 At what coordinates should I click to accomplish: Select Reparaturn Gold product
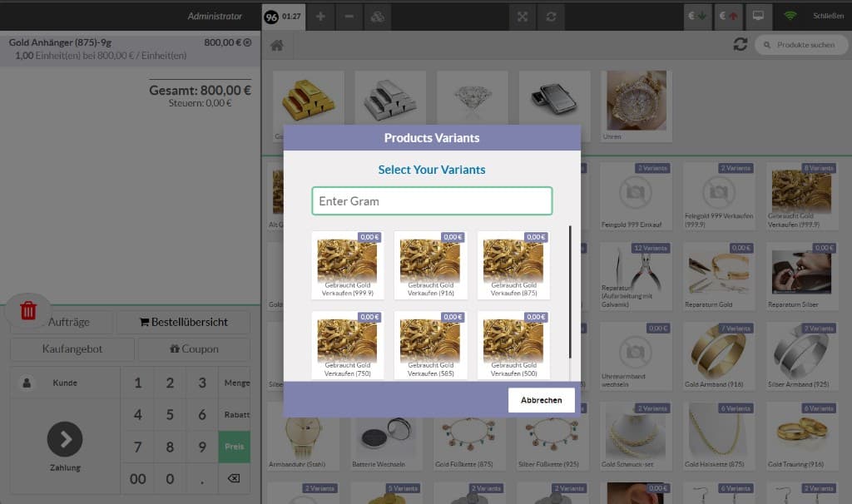(718, 276)
